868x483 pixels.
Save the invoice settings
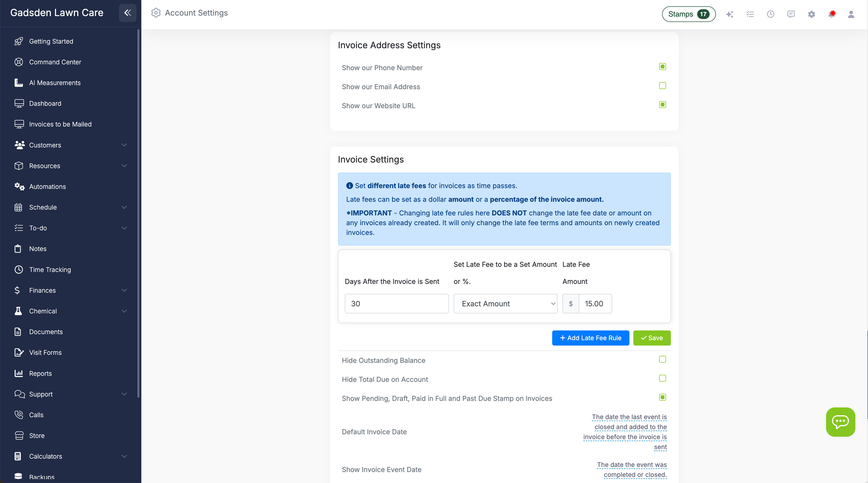pyautogui.click(x=652, y=338)
